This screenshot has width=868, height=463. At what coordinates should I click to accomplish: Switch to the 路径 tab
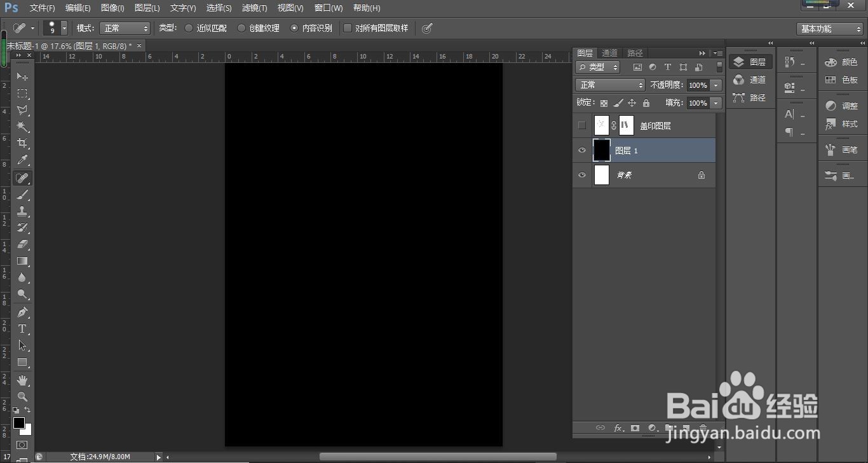pos(635,53)
